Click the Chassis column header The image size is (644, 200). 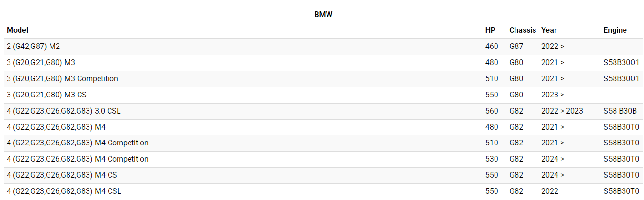522,30
